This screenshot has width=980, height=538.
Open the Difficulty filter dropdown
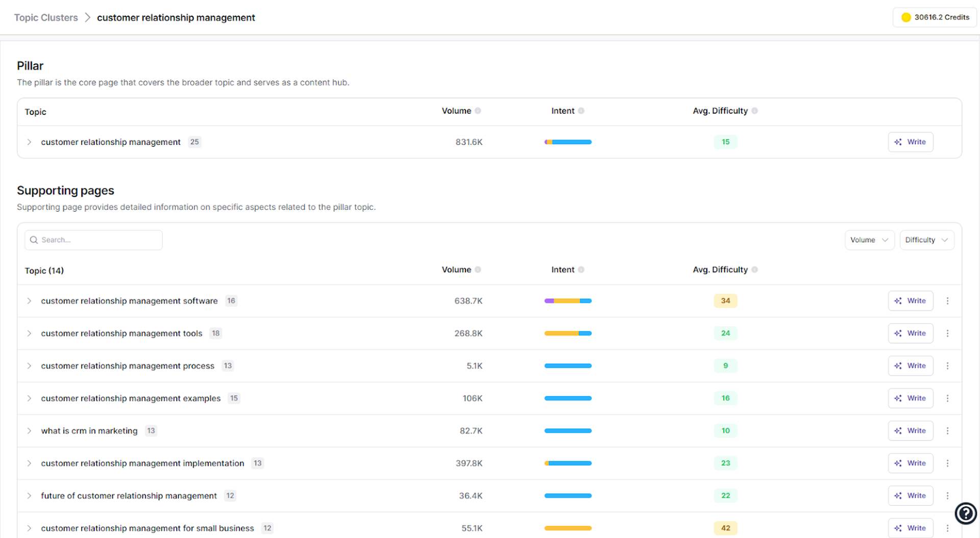click(926, 240)
